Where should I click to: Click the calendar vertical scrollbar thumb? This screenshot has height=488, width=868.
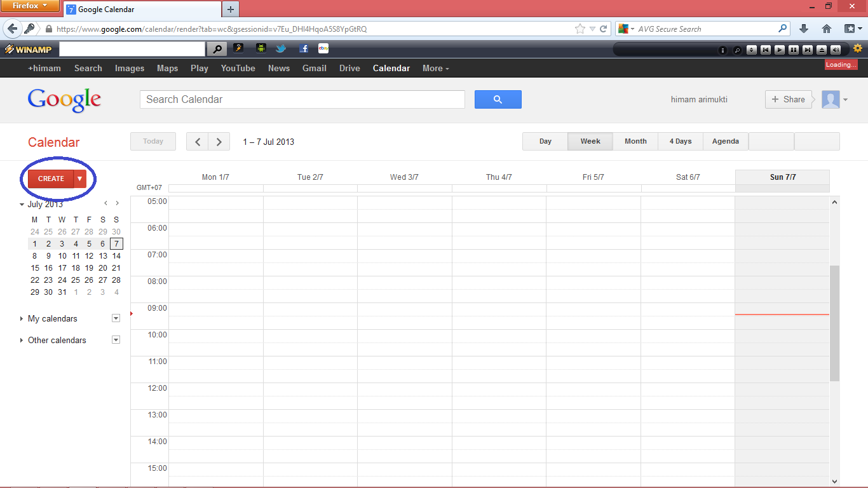834,323
